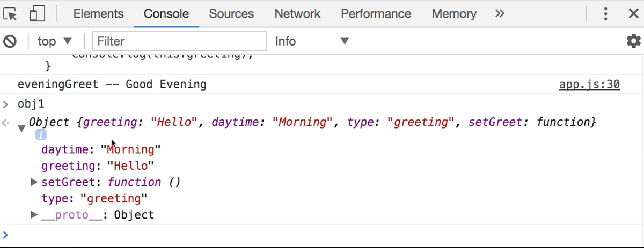Collapse the expanded Object output

click(21, 129)
